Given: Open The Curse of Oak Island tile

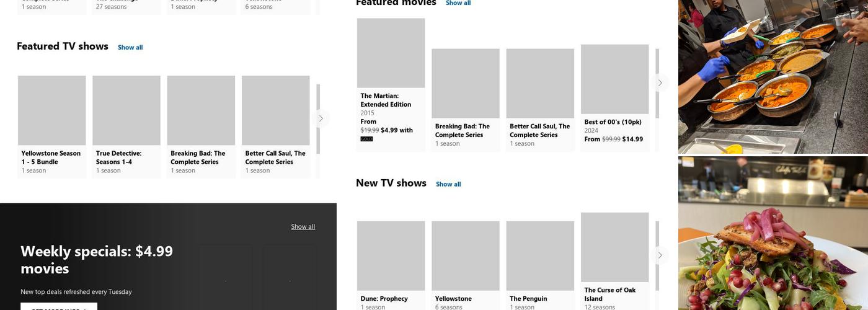Looking at the screenshot, I should click(614, 247).
